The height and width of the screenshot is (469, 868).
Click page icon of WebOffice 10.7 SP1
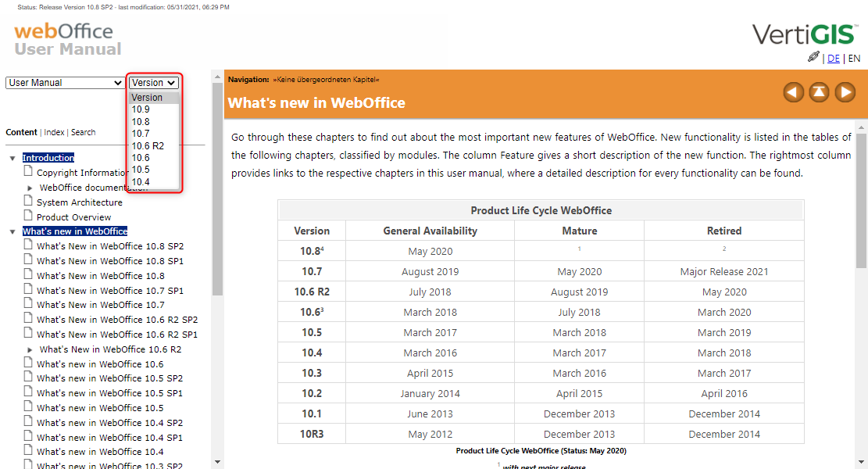tap(28, 288)
